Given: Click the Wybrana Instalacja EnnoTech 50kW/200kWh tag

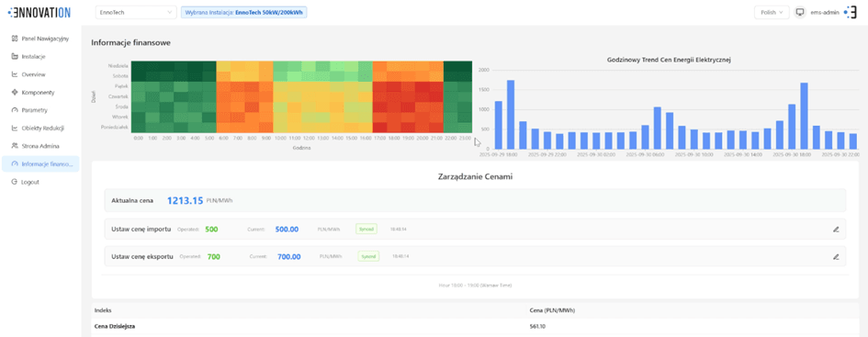Looking at the screenshot, I should [244, 12].
